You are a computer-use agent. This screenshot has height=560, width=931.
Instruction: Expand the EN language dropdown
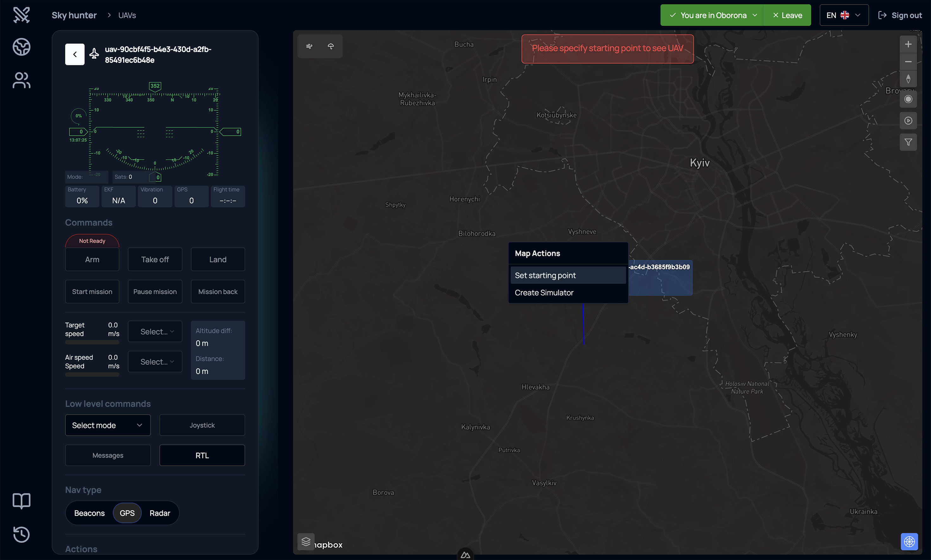844,15
